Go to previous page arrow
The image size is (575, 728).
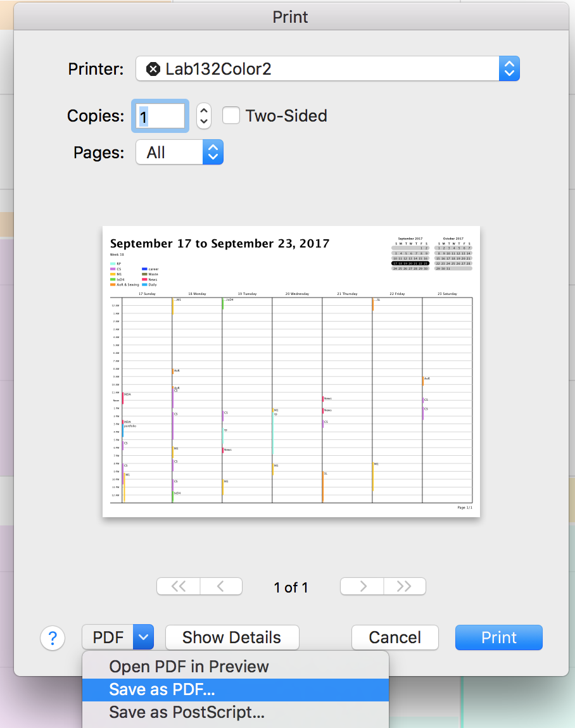(221, 587)
